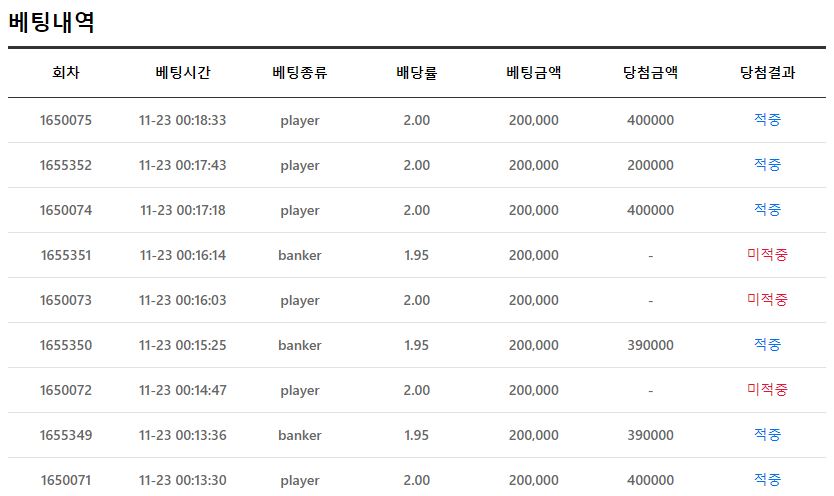This screenshot has height=496, width=834.
Task: Select the 베팅시간 column header
Action: [183, 72]
